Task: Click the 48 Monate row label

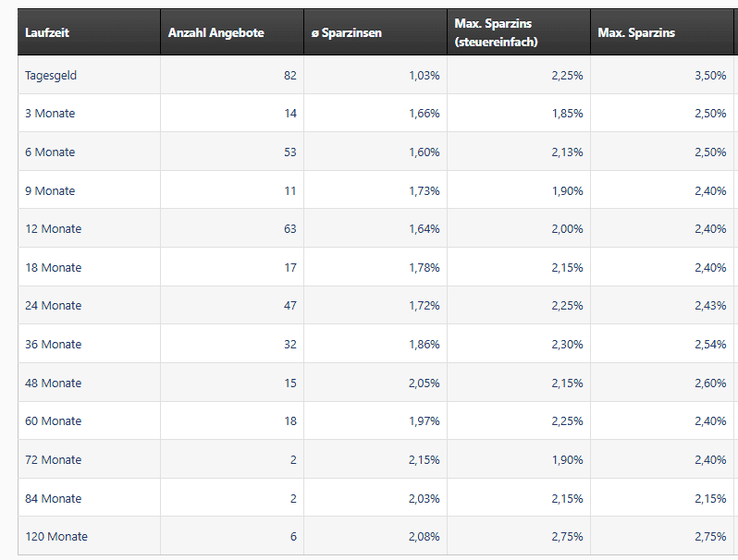Action: 53,383
